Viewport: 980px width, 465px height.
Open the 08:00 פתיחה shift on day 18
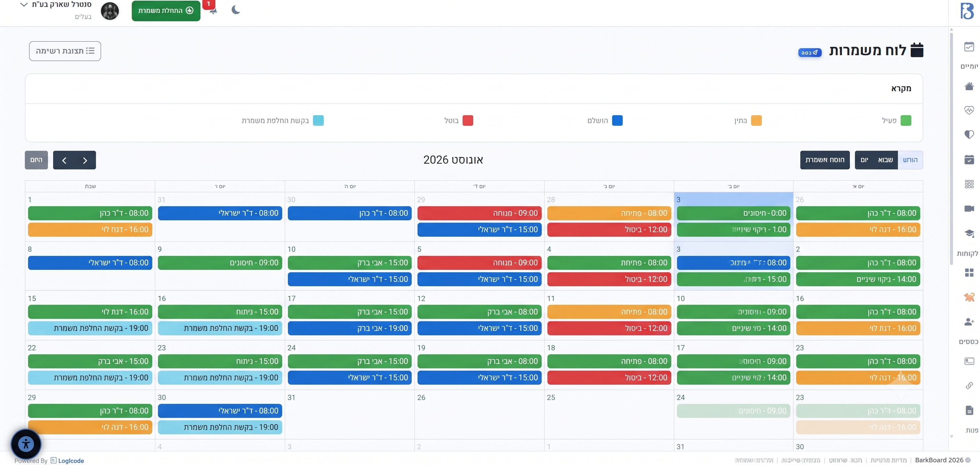point(609,361)
